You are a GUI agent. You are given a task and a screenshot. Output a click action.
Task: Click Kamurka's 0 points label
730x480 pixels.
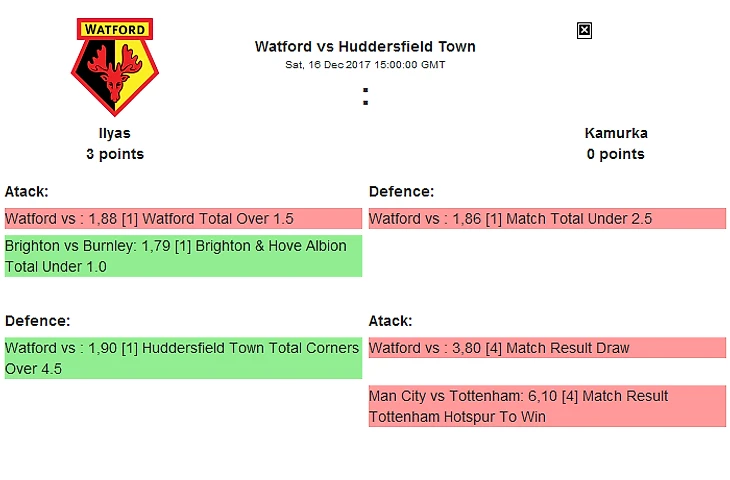click(x=615, y=154)
